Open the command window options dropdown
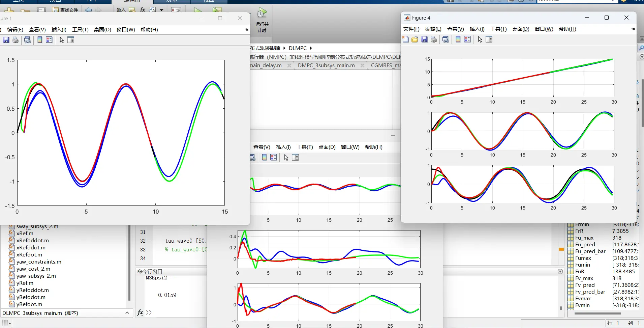 560,271
